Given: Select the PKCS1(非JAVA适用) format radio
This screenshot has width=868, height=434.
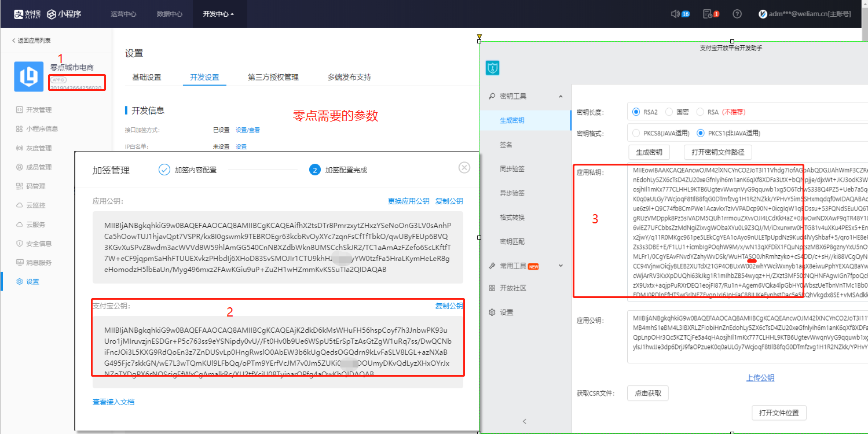Looking at the screenshot, I should point(701,133).
